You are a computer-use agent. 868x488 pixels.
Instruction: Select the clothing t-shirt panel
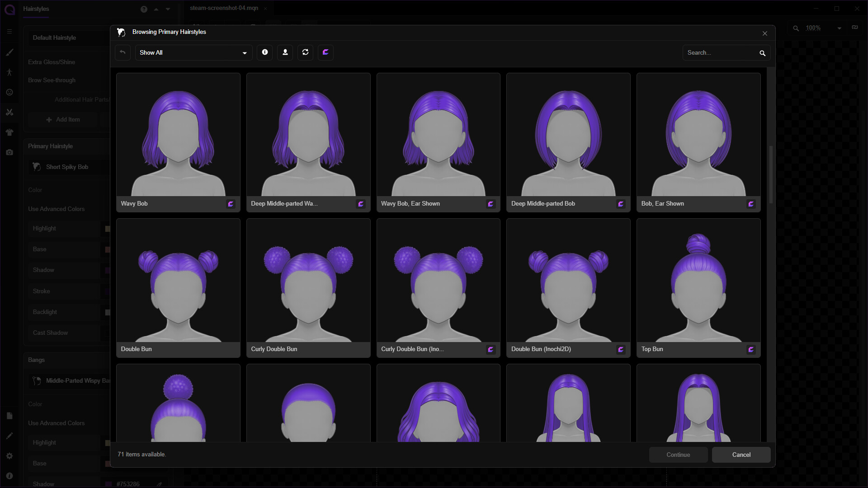[9, 132]
